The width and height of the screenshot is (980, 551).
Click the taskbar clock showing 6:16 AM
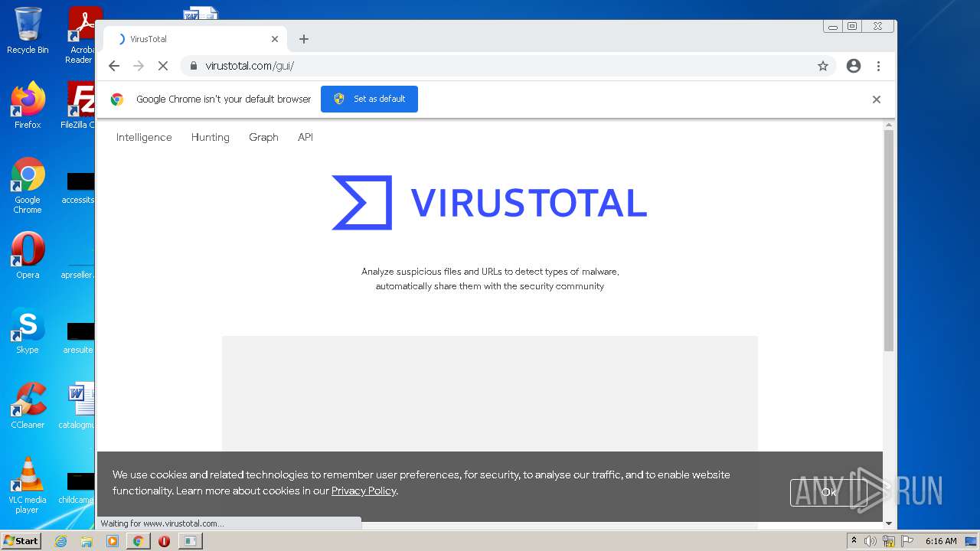(x=941, y=541)
